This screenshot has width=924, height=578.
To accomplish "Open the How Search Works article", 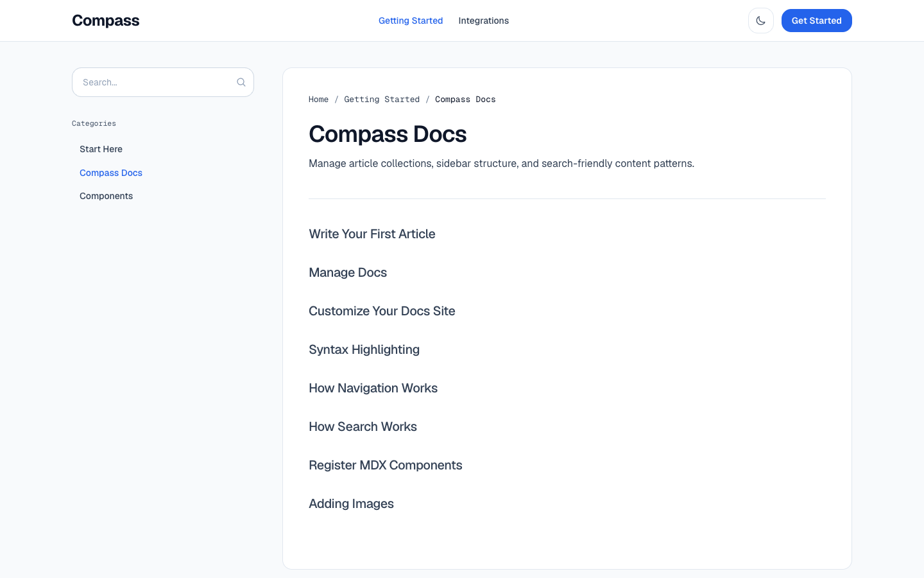I will point(363,426).
